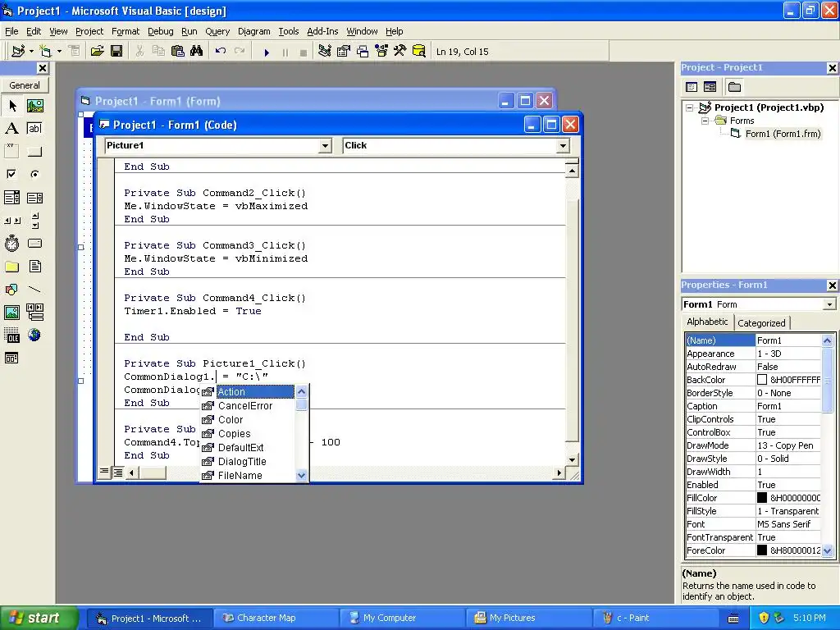Image resolution: width=840 pixels, height=630 pixels.
Task: Collapse the Project1 (Project1.vbp) tree node
Action: (x=690, y=107)
